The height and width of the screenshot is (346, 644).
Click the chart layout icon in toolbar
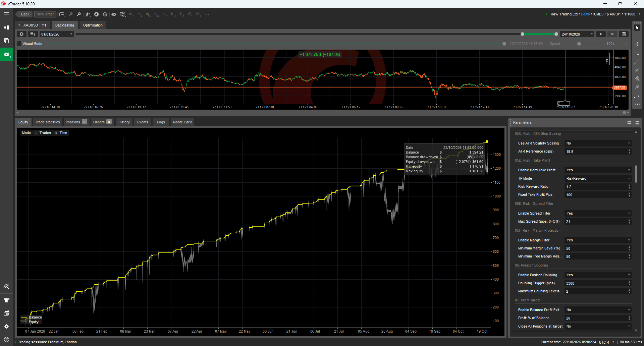point(62,14)
